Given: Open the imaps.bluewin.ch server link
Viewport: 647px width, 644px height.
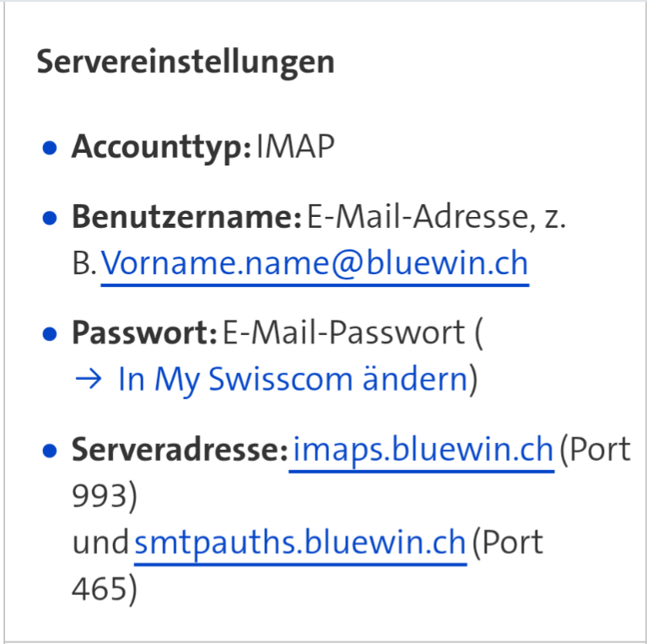Looking at the screenshot, I should click(x=421, y=449).
